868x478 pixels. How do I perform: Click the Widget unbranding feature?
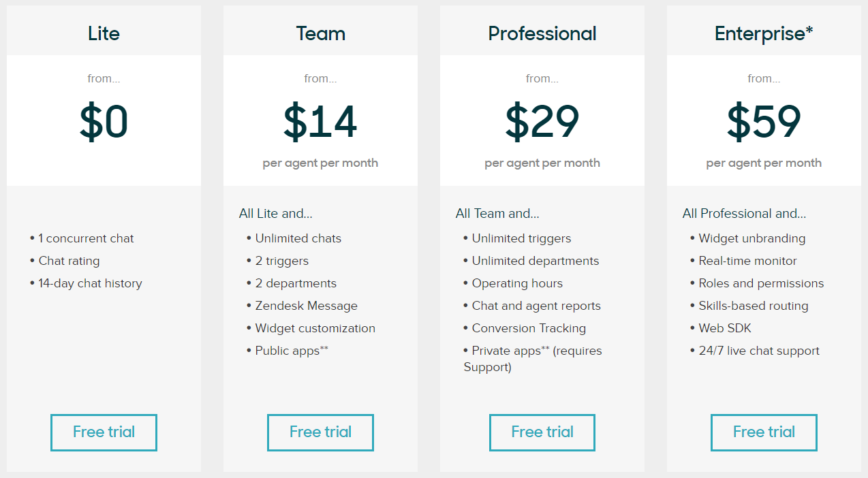[747, 238]
